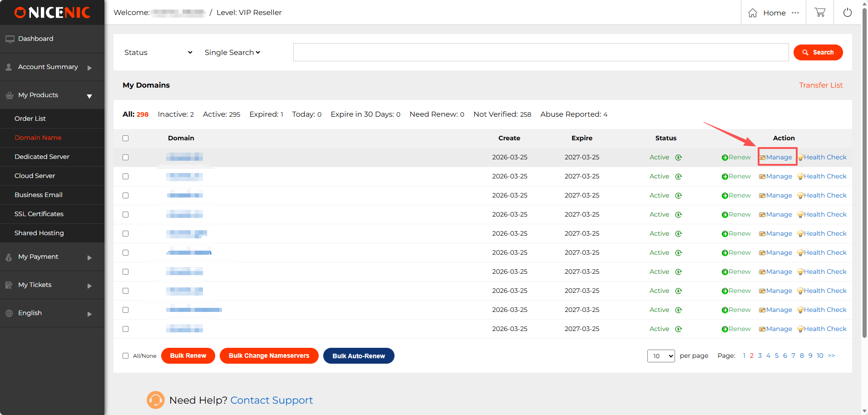Open the Single Search dropdown
This screenshot has width=868, height=415.
coord(232,52)
